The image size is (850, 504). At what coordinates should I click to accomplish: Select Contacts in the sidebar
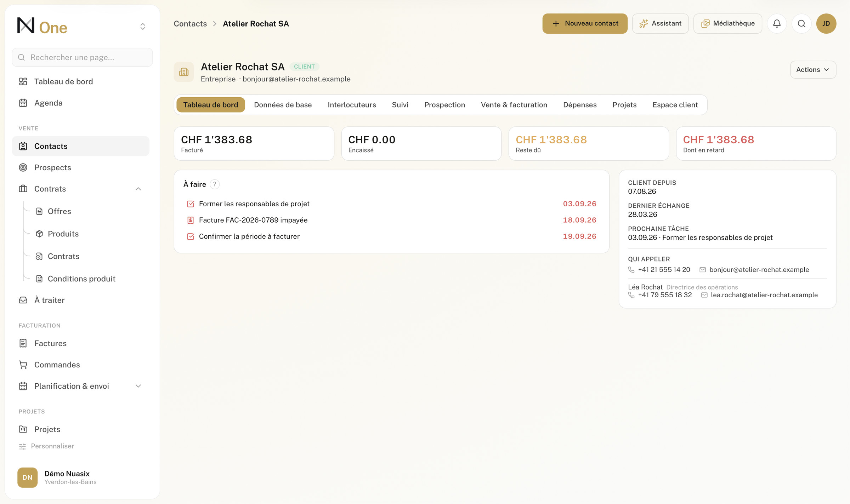click(x=80, y=146)
